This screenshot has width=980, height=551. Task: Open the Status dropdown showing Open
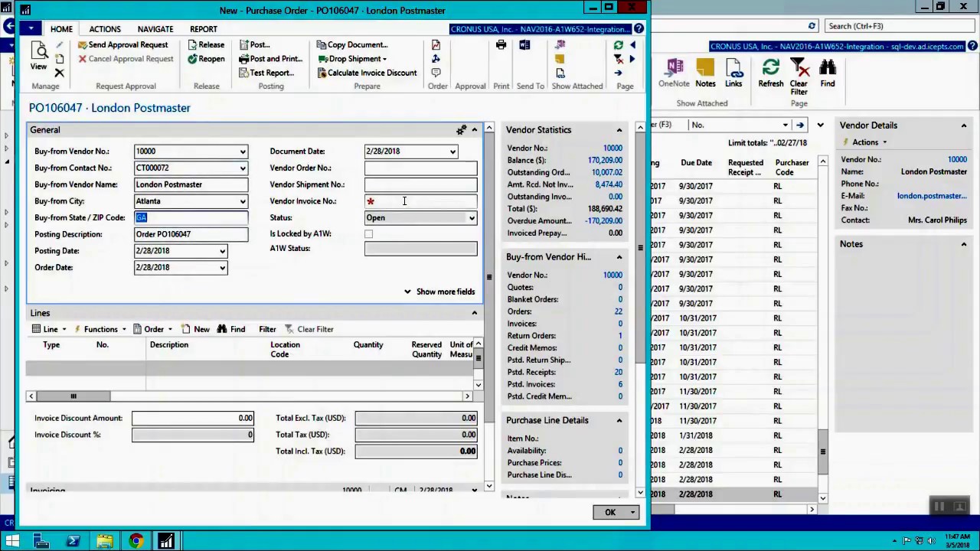[472, 218]
